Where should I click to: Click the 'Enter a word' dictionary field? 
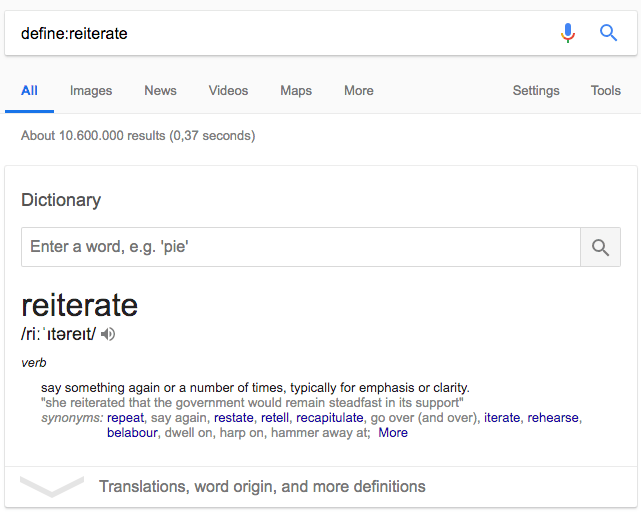coord(300,247)
